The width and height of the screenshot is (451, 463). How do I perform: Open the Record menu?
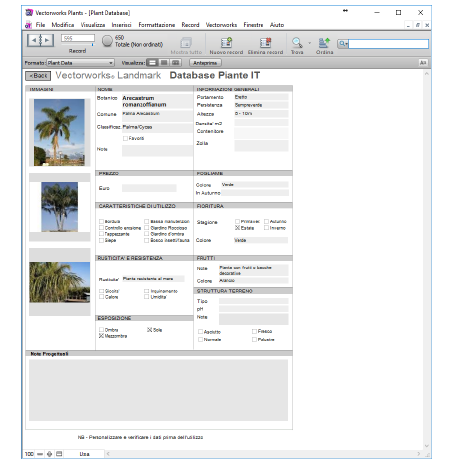(x=190, y=25)
